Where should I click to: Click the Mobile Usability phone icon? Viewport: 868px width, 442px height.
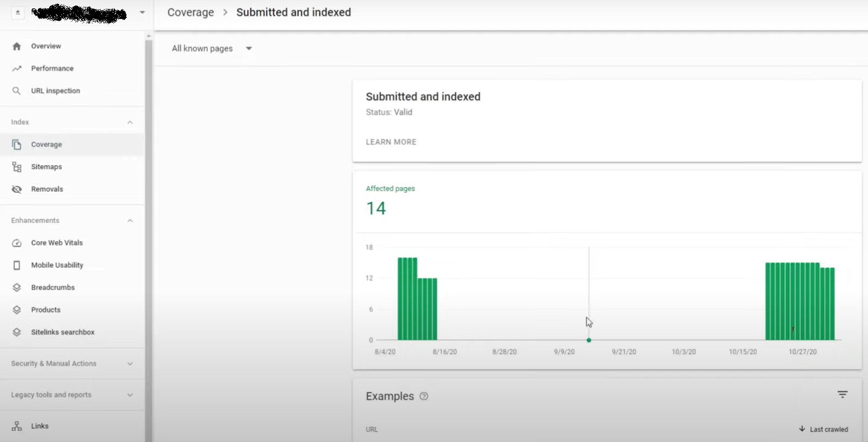[17, 265]
